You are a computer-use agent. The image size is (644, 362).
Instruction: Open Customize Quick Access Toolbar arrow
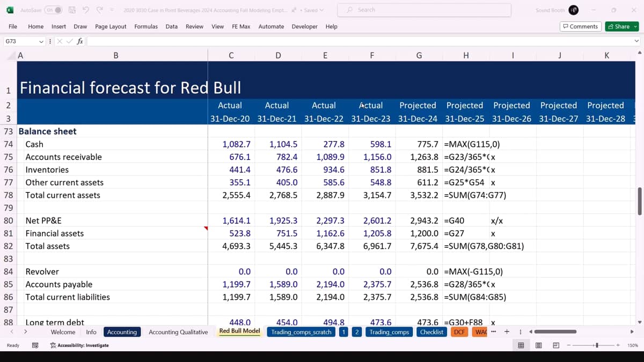point(112,10)
